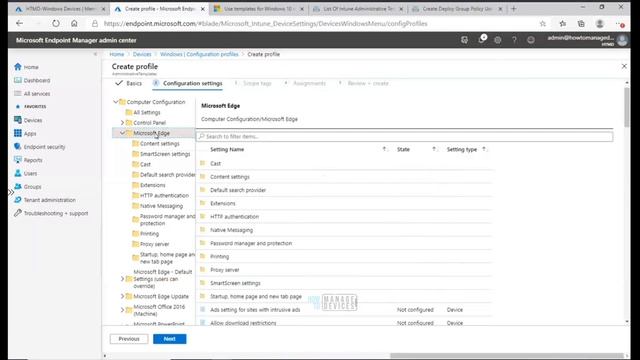Expand the Microsoft Edge Update node
The width and height of the screenshot is (640, 360).
[x=122, y=296]
